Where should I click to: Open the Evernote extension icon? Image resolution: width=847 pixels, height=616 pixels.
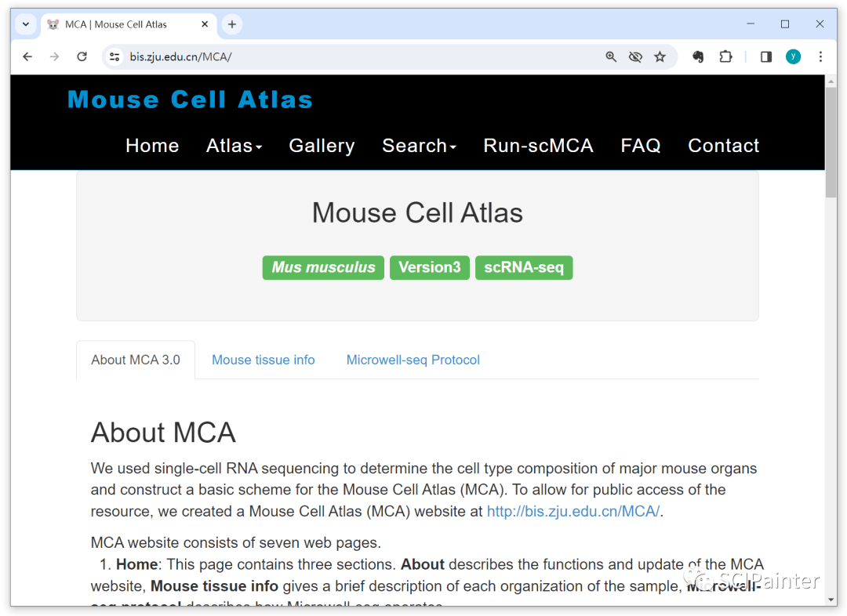(697, 56)
